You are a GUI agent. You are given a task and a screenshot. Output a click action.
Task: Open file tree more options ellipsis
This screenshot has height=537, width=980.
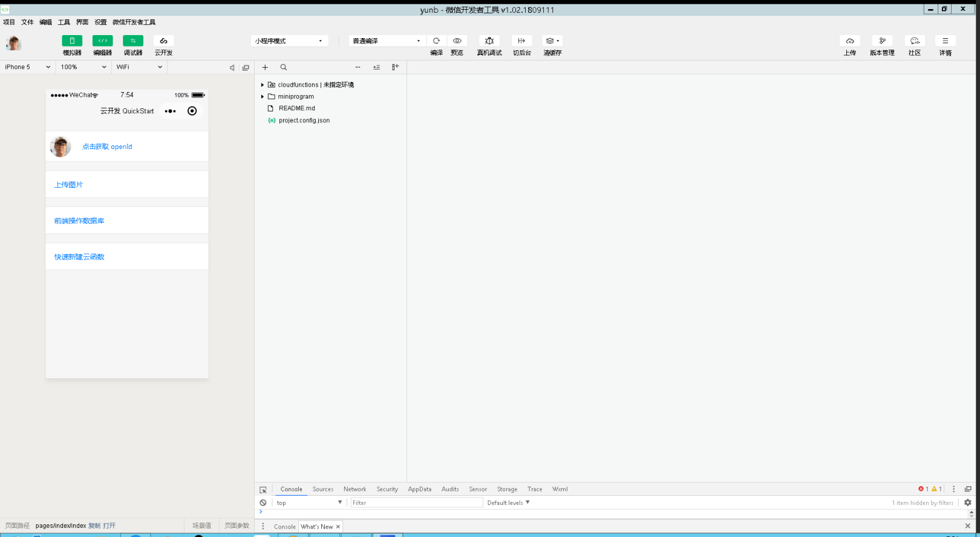358,67
